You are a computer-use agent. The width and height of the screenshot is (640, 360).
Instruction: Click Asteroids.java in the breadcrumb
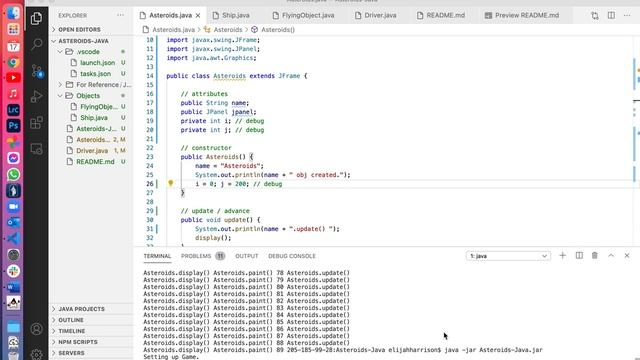pos(173,30)
